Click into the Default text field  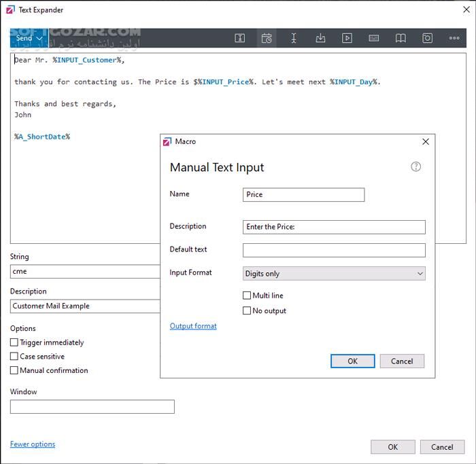pos(334,250)
